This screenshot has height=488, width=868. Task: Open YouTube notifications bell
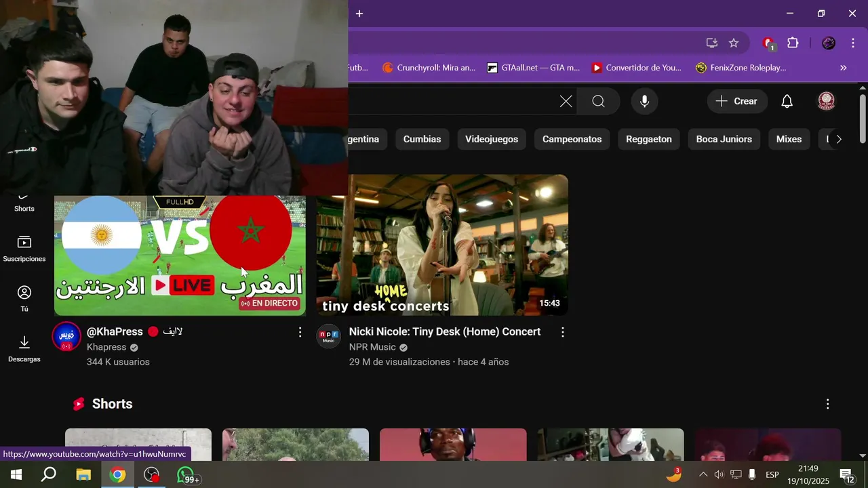pos(787,101)
